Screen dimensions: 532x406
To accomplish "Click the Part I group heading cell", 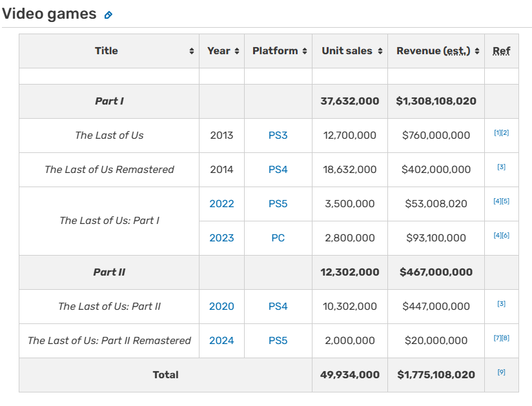I will (109, 101).
